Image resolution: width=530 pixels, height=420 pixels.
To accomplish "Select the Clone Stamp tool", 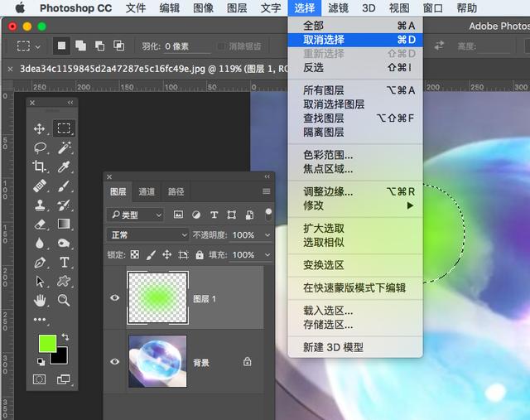I will pyautogui.click(x=40, y=205).
